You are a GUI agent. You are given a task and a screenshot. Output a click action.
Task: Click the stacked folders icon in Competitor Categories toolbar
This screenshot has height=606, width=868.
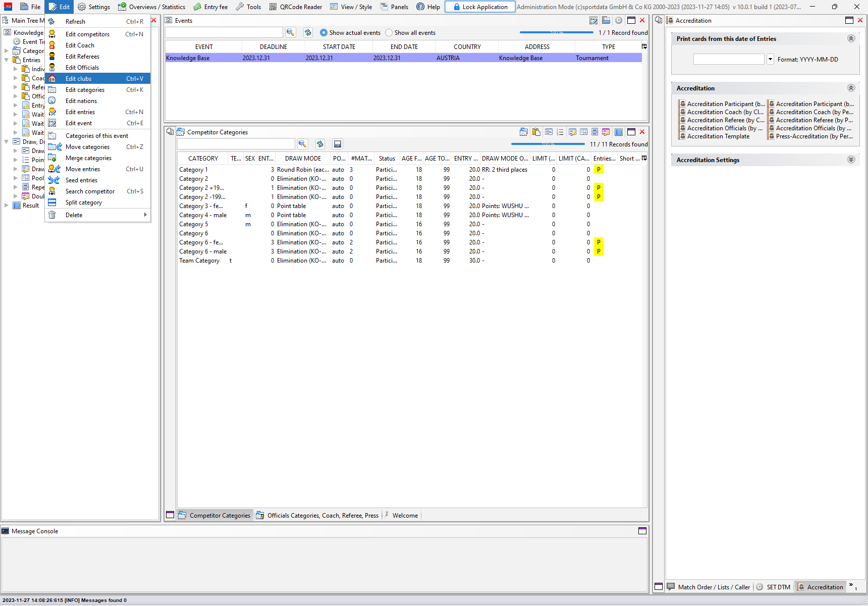tap(524, 132)
